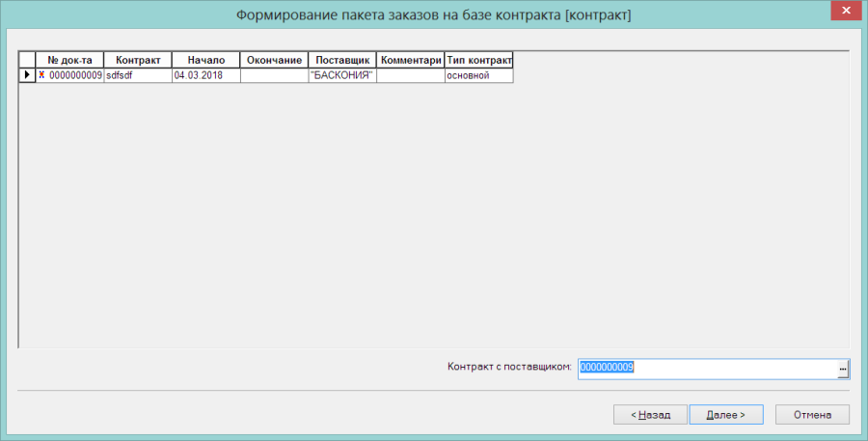Cancel the wizard using the Отмена button

[812, 414]
